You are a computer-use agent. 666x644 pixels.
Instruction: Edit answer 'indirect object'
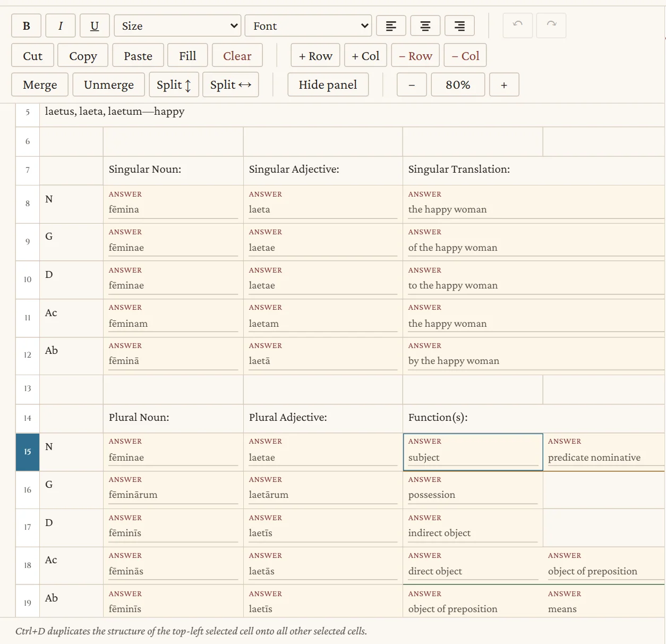tap(473, 533)
